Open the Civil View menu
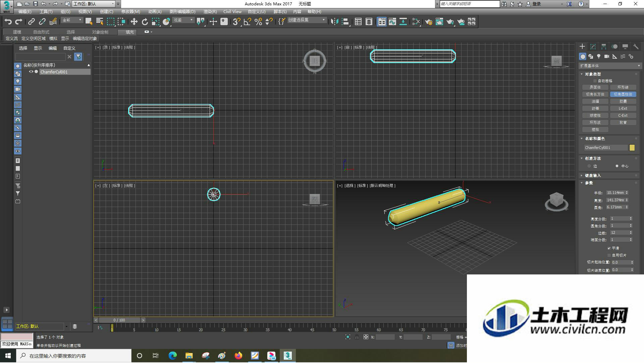The width and height of the screenshot is (644, 363). click(x=232, y=12)
